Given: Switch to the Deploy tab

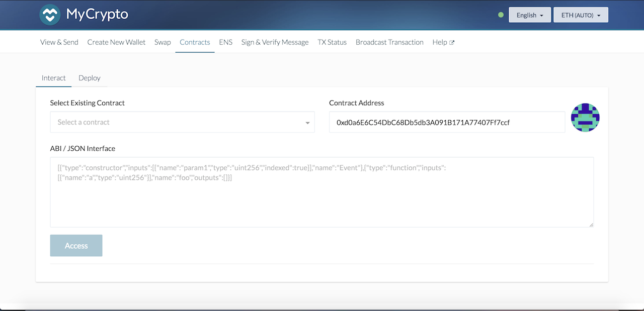Looking at the screenshot, I should [90, 78].
